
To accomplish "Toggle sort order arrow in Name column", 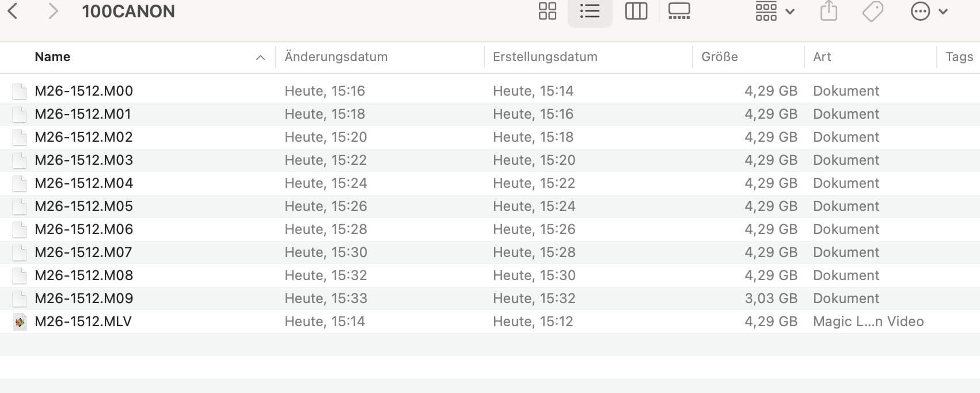I will click(260, 57).
